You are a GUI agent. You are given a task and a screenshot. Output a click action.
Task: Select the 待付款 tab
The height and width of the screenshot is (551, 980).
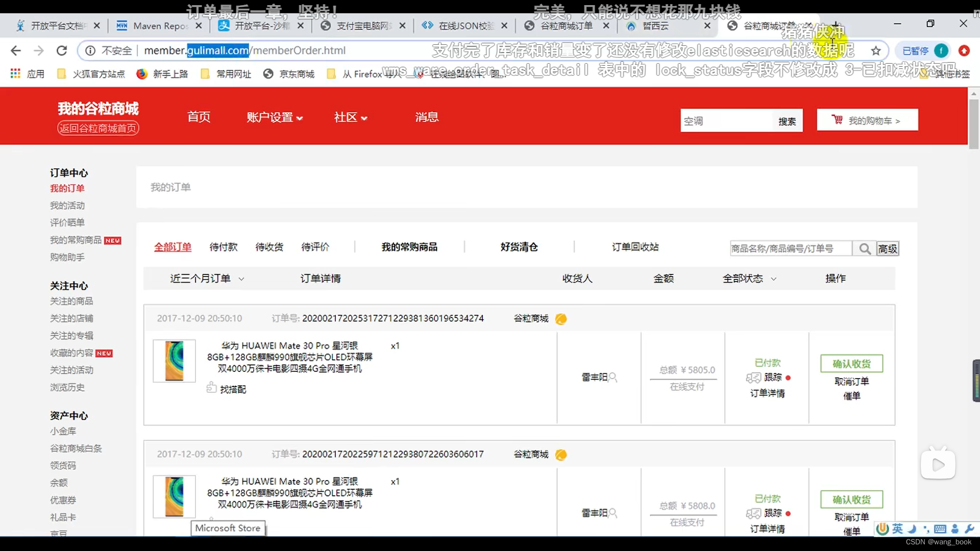[224, 247]
